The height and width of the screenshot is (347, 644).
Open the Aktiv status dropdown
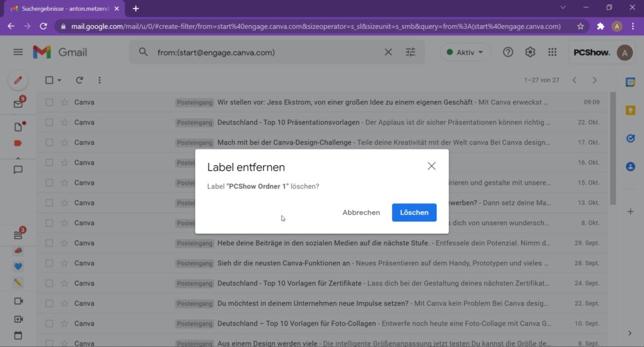point(465,52)
